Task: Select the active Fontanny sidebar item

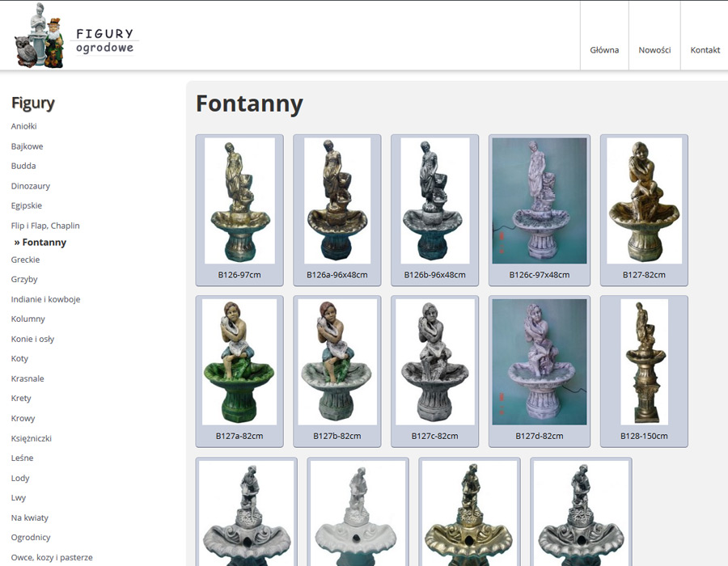Action: tap(40, 243)
